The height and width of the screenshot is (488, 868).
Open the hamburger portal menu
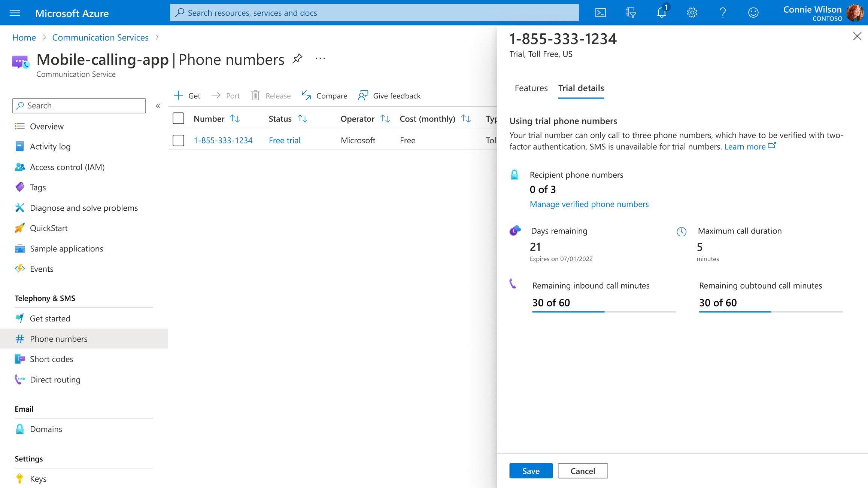pos(15,13)
